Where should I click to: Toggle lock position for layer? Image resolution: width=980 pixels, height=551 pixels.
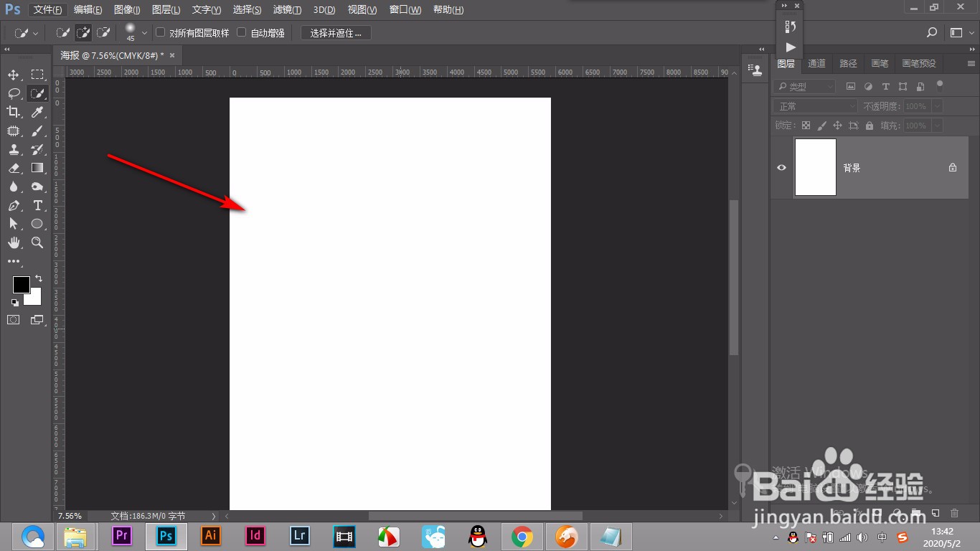coord(837,126)
